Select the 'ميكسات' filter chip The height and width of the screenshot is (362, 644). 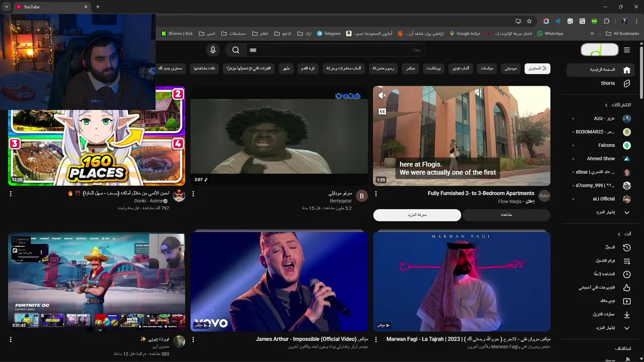(487, 68)
